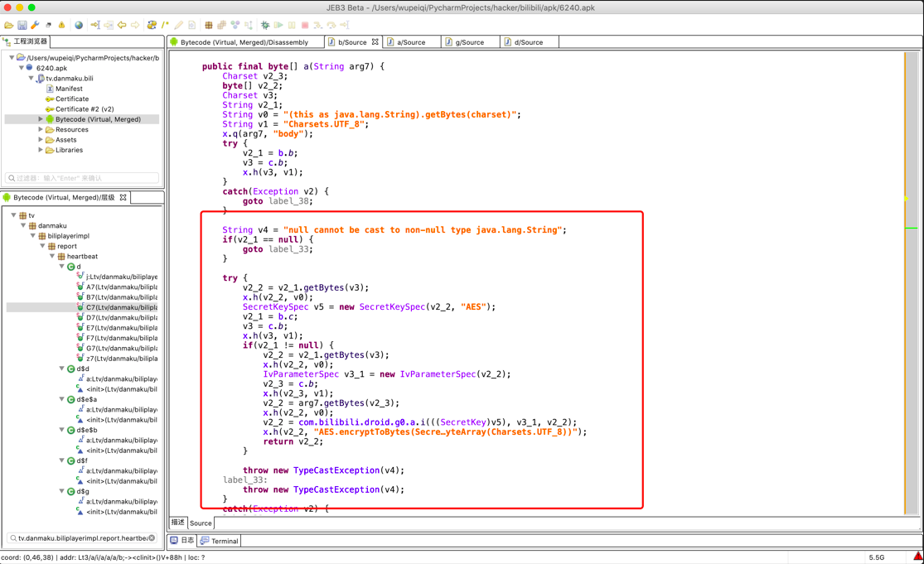Click the pause debugger toolbar icon
Image resolution: width=924 pixels, height=564 pixels.
click(292, 26)
